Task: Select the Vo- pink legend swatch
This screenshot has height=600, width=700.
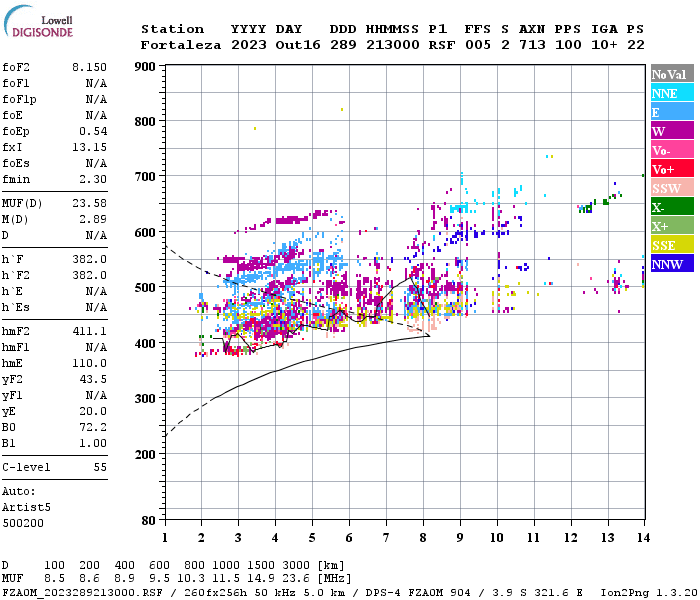Action: click(x=672, y=150)
